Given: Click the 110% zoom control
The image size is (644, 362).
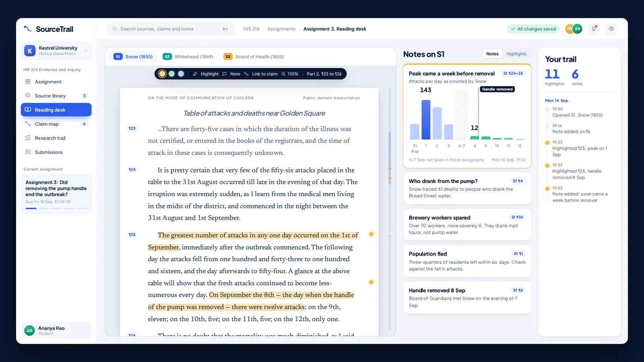Looking at the screenshot, I should tap(290, 74).
